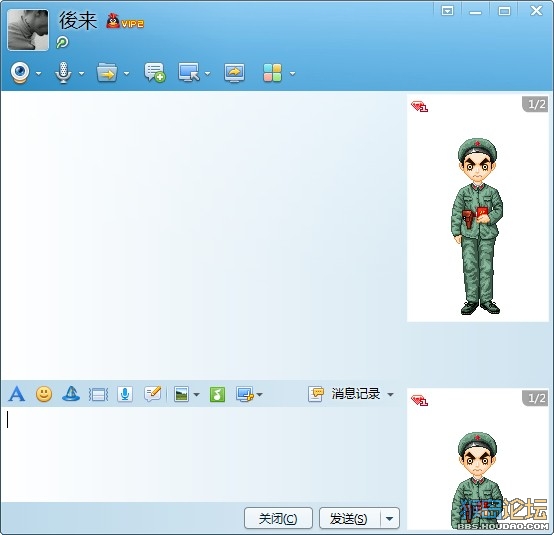The width and height of the screenshot is (554, 535).
Task: Insert a picture into message
Action: coord(182,394)
